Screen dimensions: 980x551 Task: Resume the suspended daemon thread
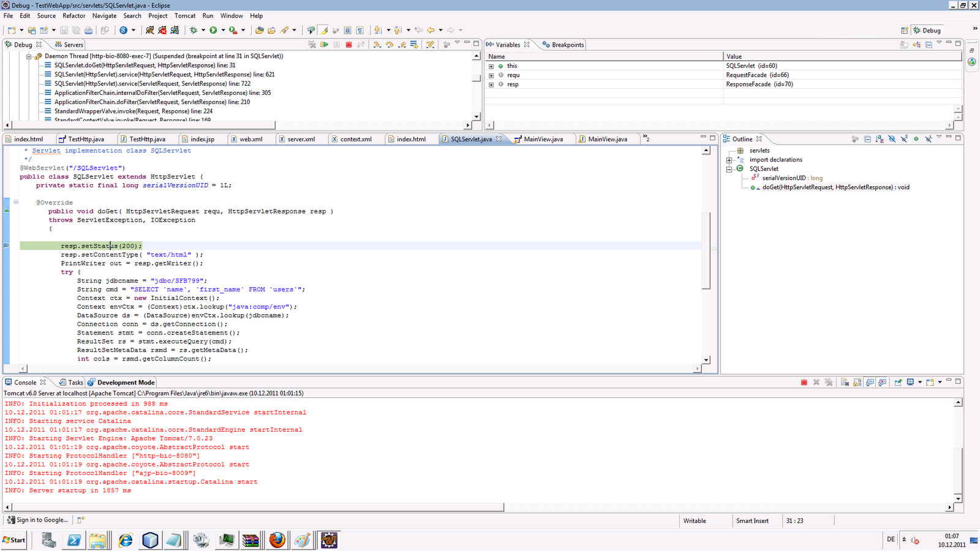pos(323,44)
